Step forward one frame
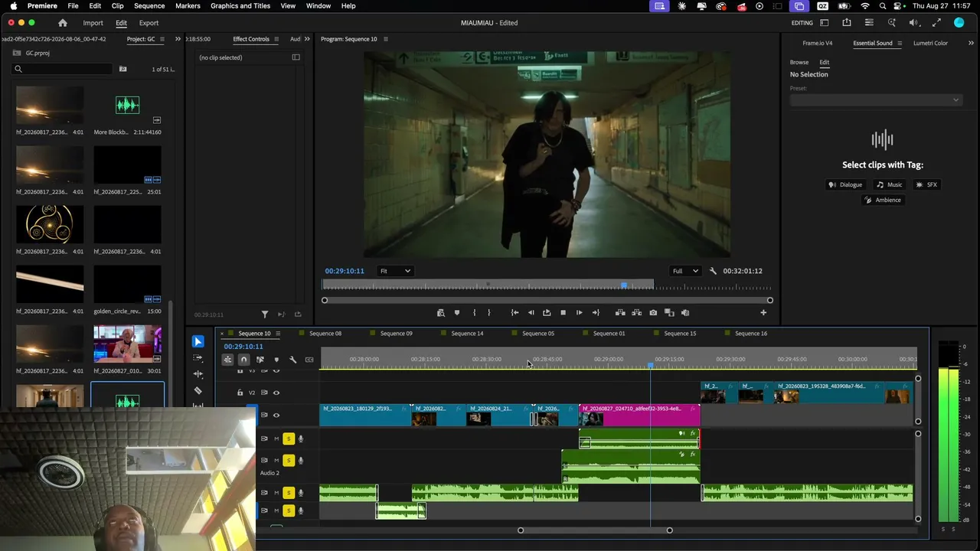The width and height of the screenshot is (980, 551). 579,312
